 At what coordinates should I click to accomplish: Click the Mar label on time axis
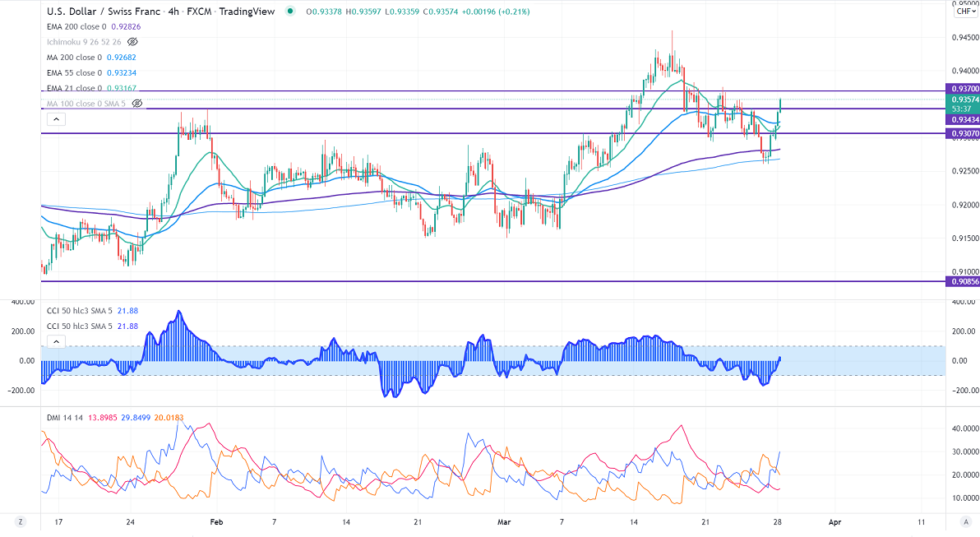coord(504,522)
